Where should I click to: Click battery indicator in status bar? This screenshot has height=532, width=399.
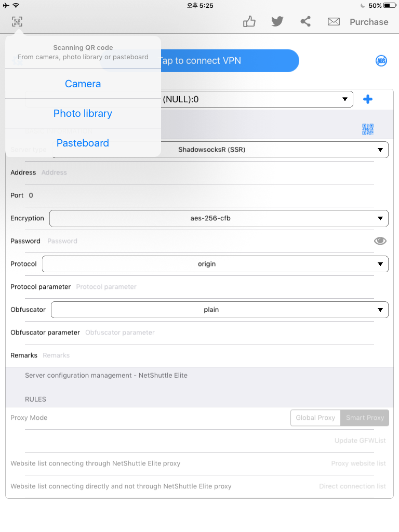point(390,5)
